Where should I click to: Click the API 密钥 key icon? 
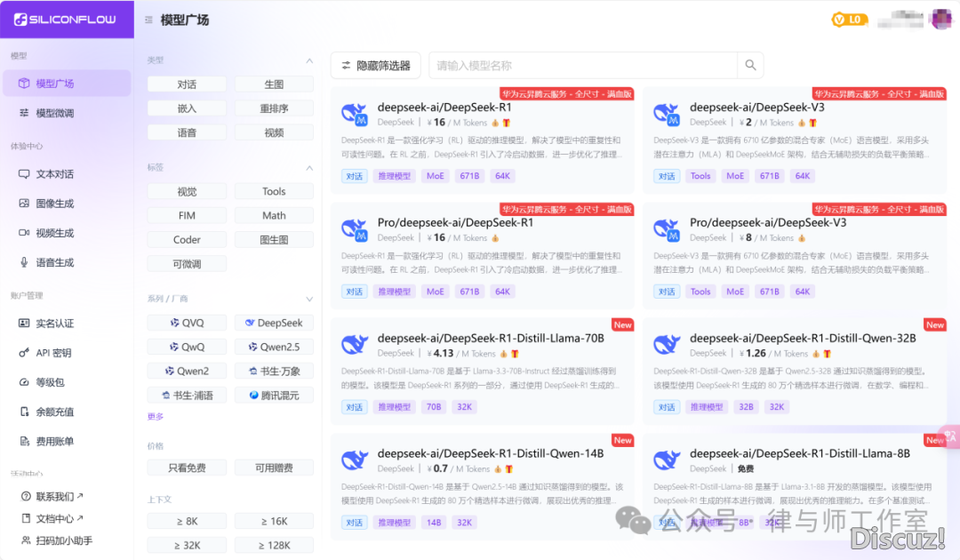click(24, 353)
